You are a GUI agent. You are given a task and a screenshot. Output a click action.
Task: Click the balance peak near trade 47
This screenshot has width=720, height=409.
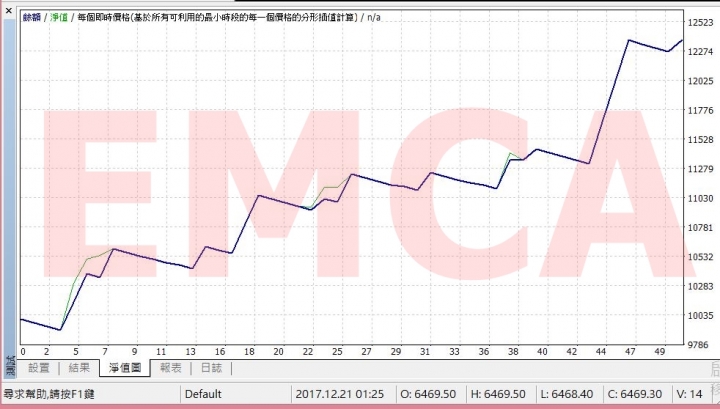(x=629, y=40)
